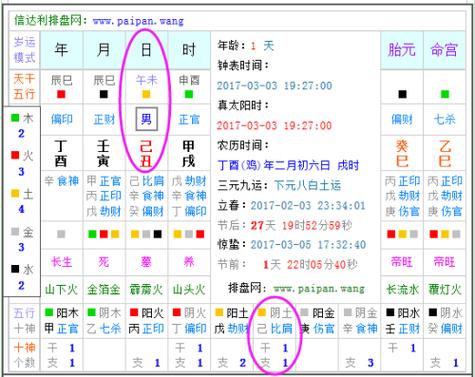475x377 pixels.
Task: Select the 命宫 column header
Action: click(444, 50)
